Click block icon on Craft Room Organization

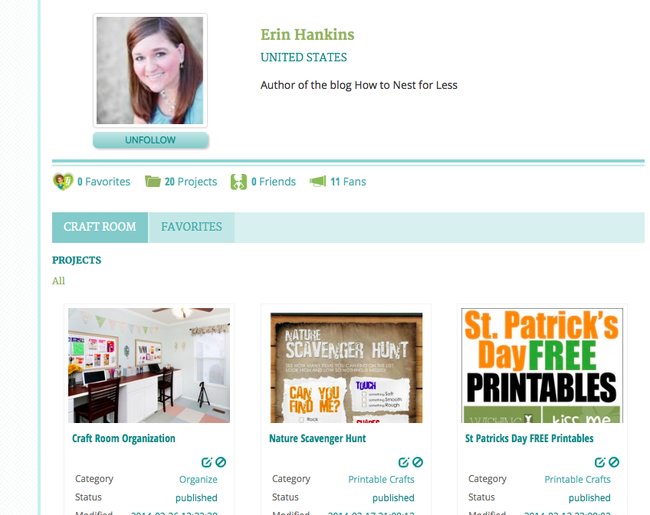click(221, 462)
